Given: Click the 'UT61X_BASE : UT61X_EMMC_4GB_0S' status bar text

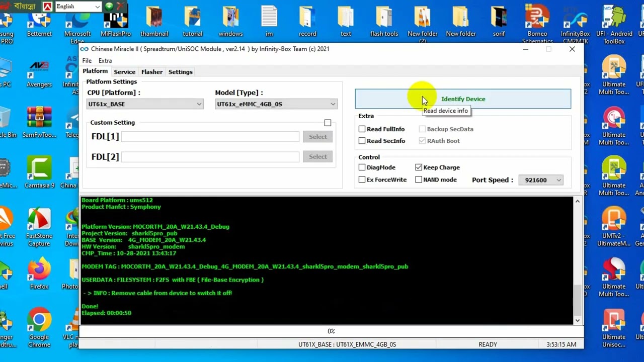Looking at the screenshot, I should pyautogui.click(x=347, y=344).
